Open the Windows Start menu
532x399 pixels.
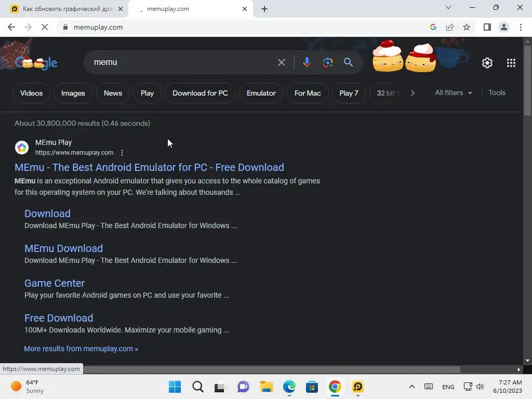(175, 387)
